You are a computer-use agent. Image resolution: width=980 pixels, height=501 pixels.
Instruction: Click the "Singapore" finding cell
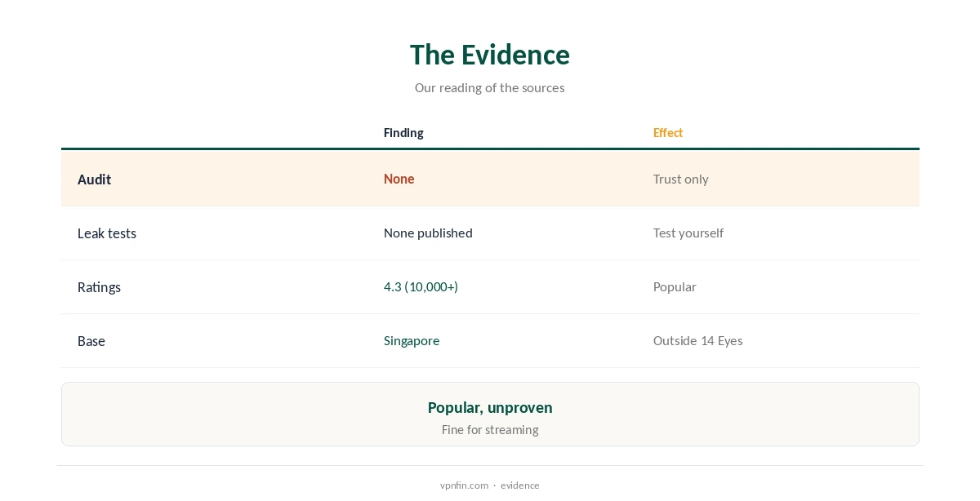coord(412,340)
